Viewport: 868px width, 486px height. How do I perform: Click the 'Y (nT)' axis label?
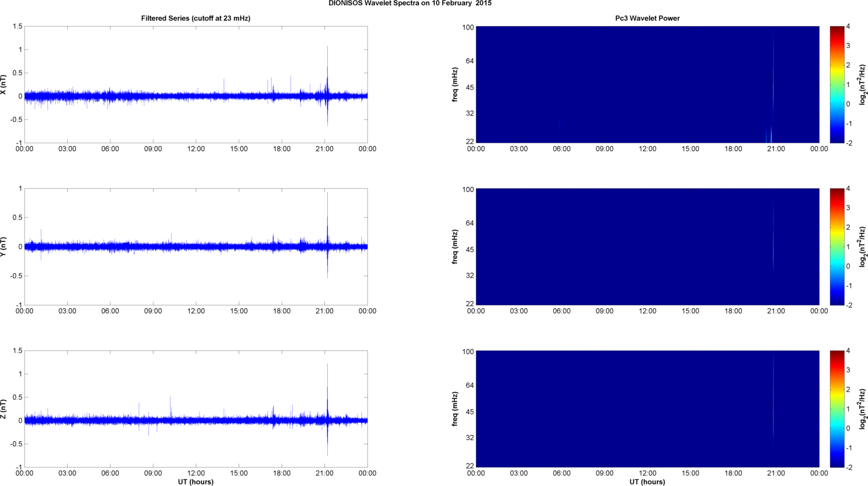3,247
